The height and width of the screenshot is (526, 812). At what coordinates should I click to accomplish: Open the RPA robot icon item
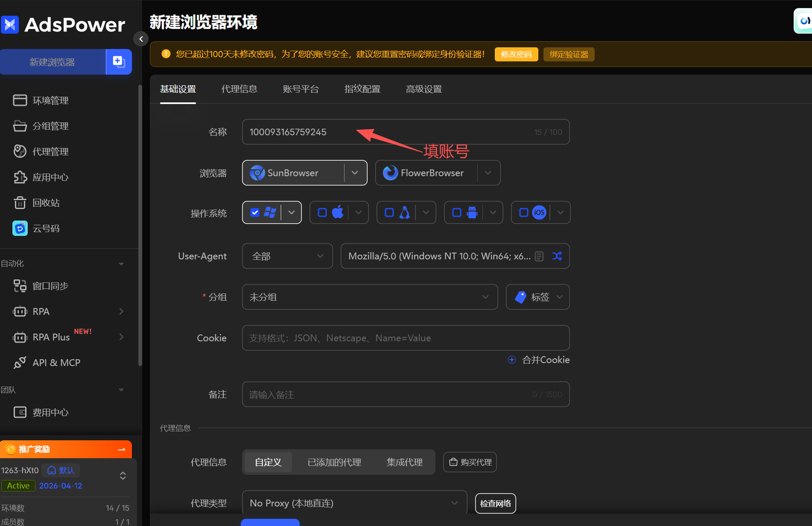[x=20, y=311]
